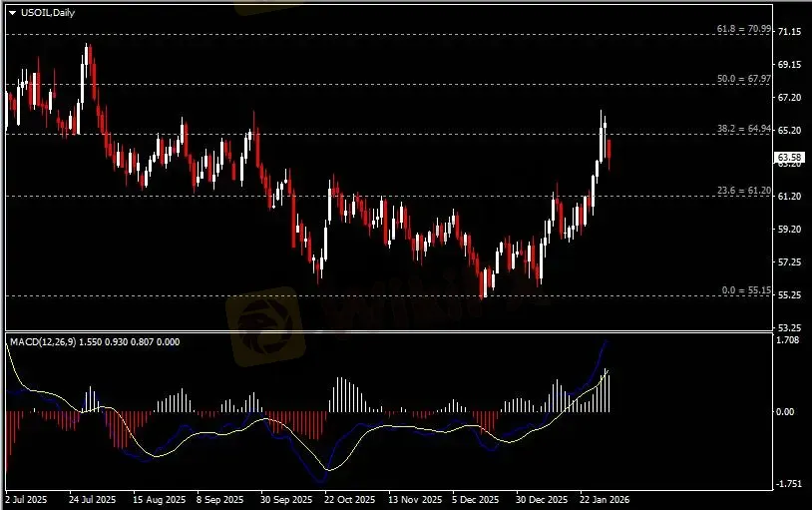Click the 5 Dec 2025 date label
The image size is (812, 510).
point(475,500)
